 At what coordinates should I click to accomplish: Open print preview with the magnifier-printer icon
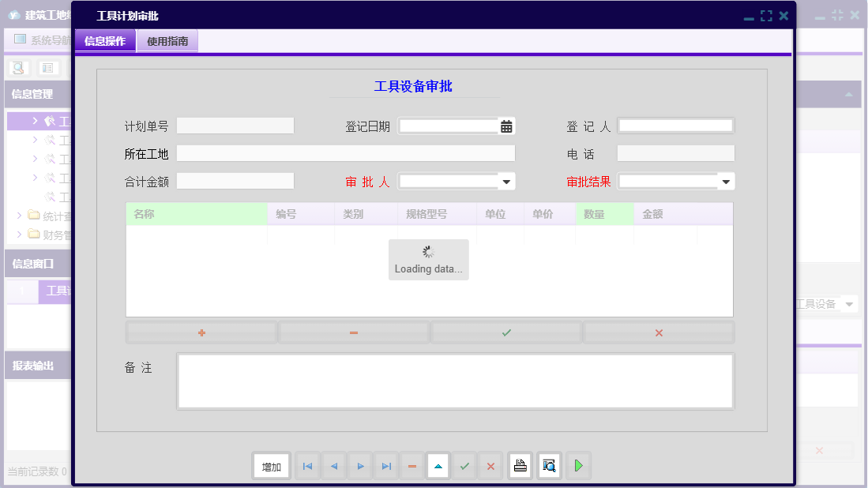click(x=548, y=466)
